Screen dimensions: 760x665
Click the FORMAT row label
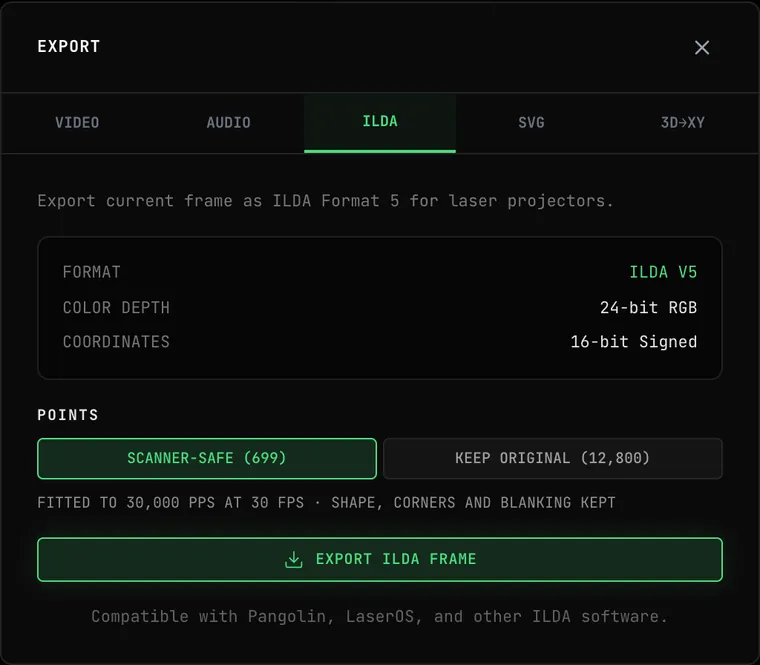(x=92, y=272)
